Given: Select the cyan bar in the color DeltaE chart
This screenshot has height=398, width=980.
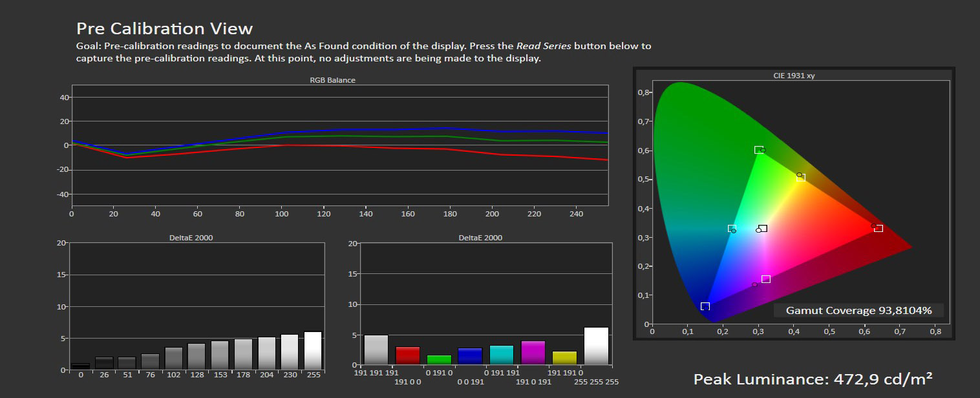Looking at the screenshot, I should [x=502, y=355].
